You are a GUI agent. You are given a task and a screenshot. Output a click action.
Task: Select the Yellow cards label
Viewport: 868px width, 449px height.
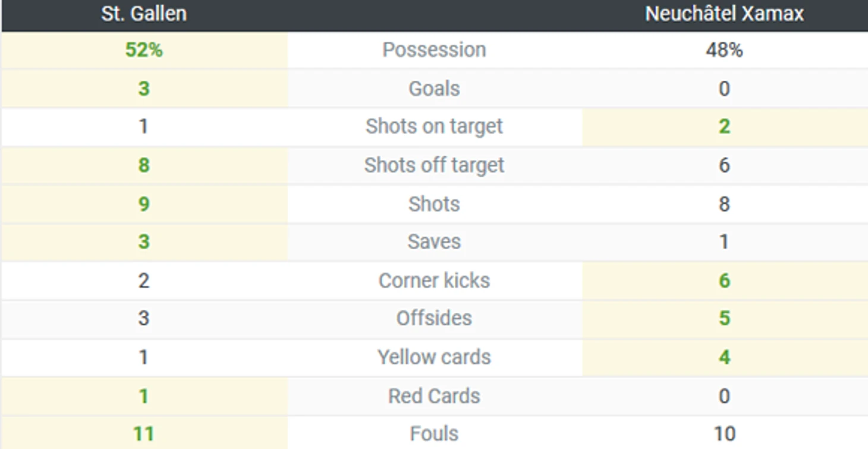coord(434,357)
